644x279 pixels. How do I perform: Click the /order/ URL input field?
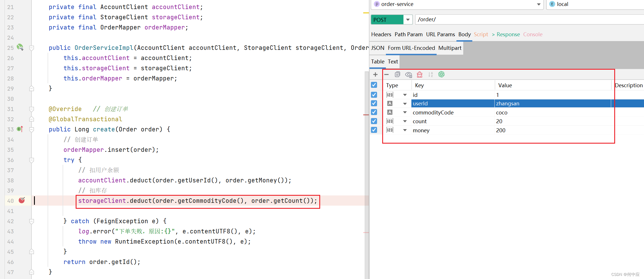click(x=529, y=20)
